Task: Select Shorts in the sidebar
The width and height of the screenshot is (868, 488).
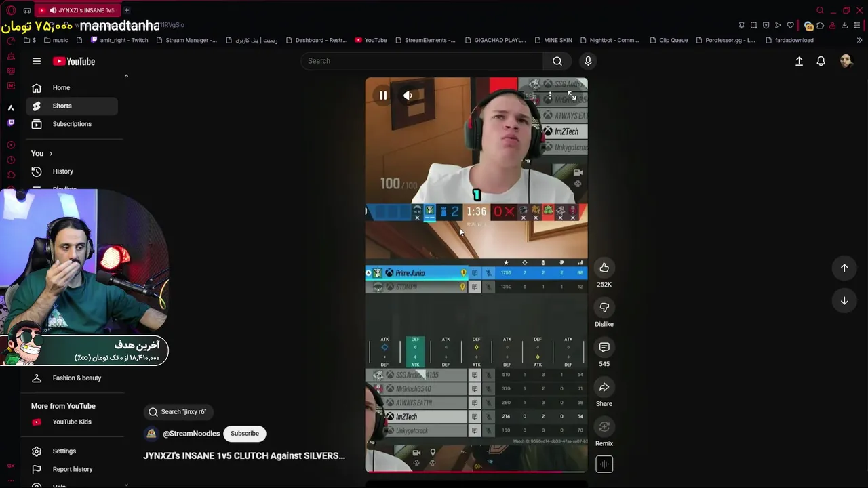Action: click(71, 106)
